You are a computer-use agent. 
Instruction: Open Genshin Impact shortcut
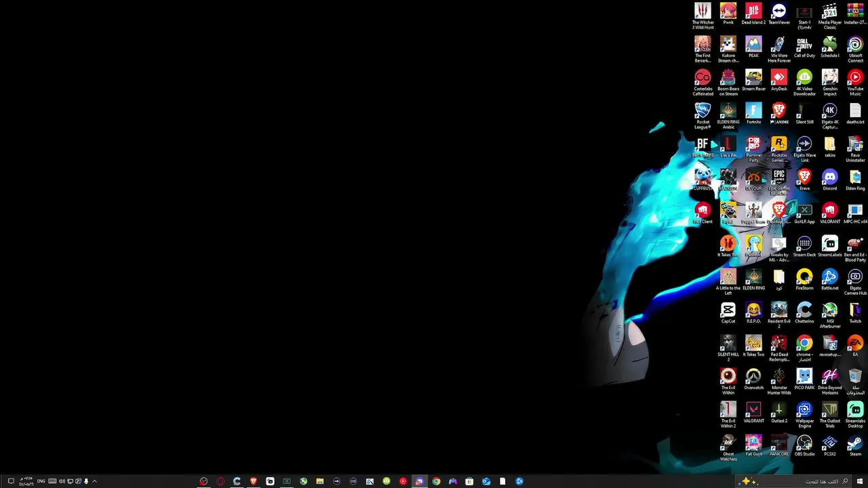click(829, 82)
